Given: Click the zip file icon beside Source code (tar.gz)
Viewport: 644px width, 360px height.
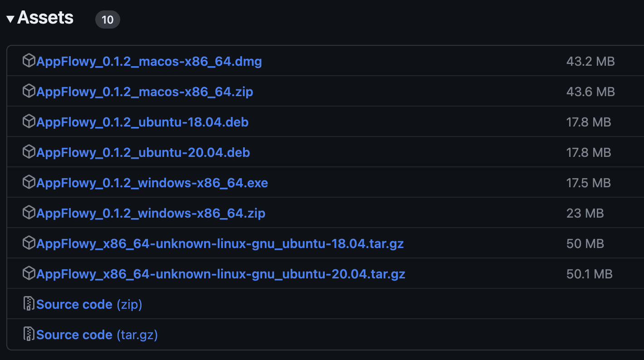Looking at the screenshot, I should pos(29,334).
